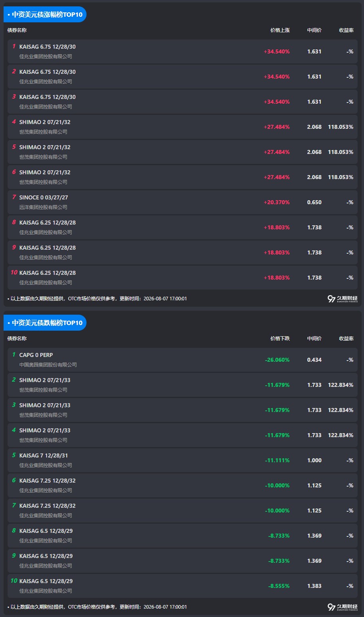Open losers rank 10 KAISAG 6.5 12/28/29 row
Screen dimensions: 364x617
tap(183, 586)
